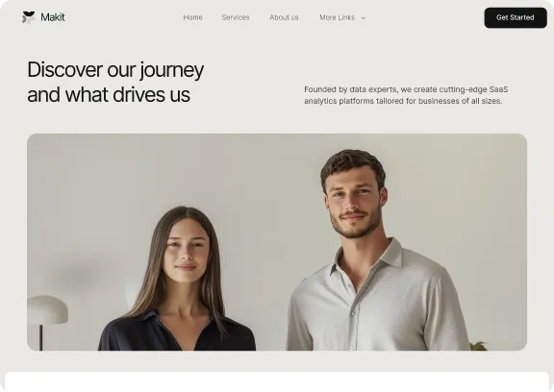Click the woman's black blouse
Screen dimensions: 554x392
coord(177,333)
